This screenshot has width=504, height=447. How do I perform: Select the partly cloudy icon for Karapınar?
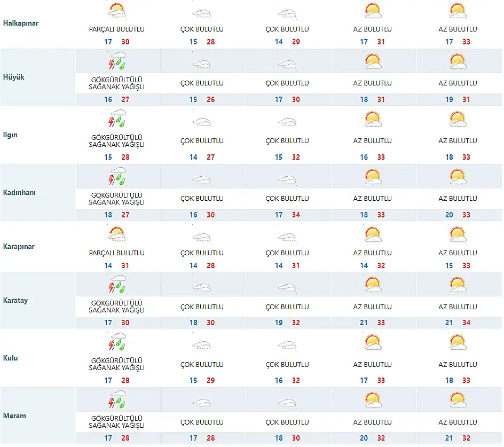[x=116, y=234]
